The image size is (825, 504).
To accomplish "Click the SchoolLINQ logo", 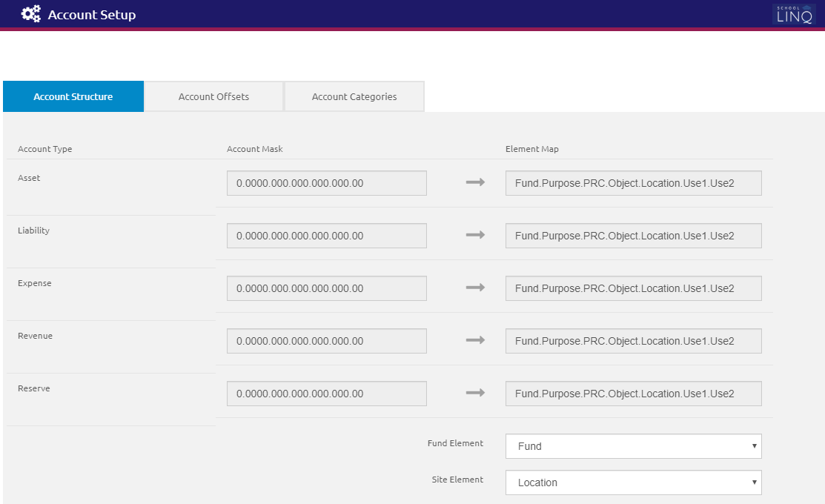I will [792, 14].
